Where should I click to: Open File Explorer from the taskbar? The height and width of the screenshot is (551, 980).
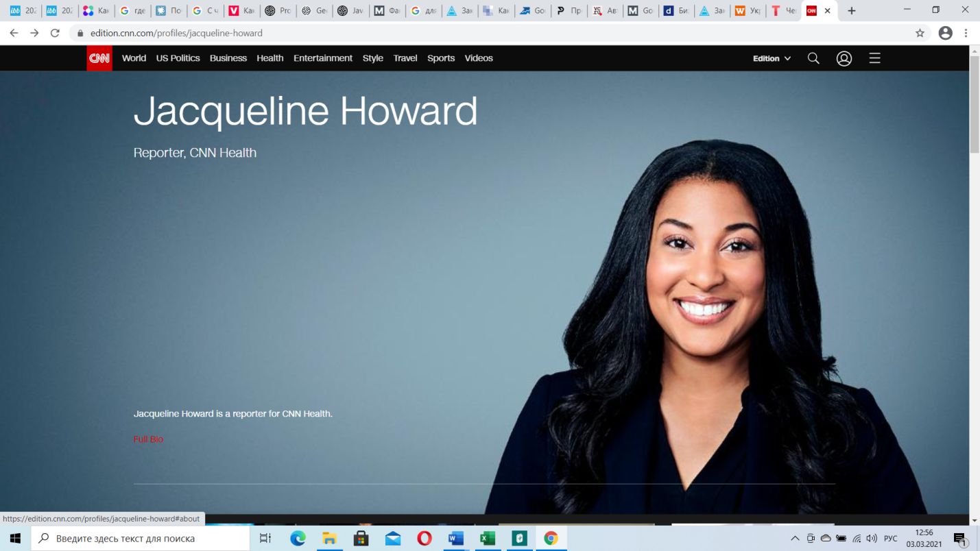pos(329,539)
